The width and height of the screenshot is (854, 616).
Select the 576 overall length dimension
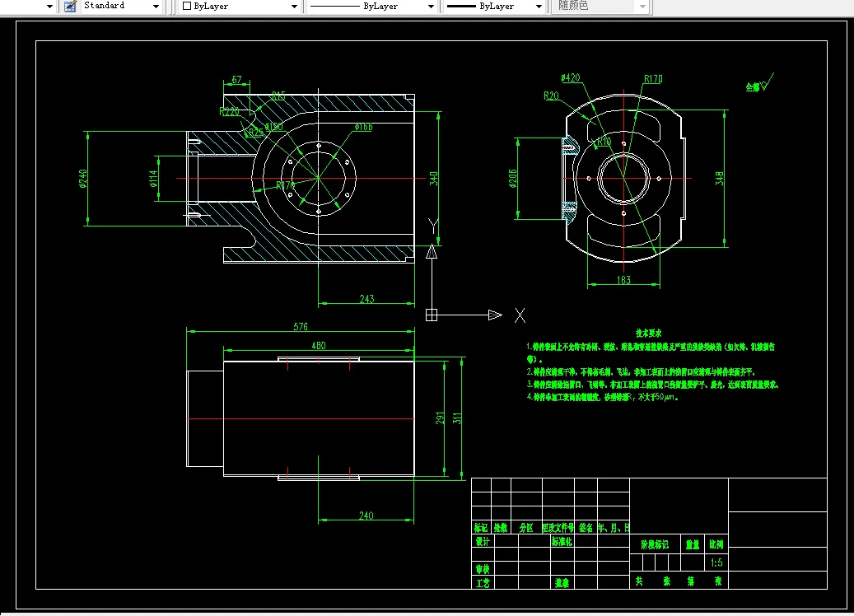[x=301, y=327]
